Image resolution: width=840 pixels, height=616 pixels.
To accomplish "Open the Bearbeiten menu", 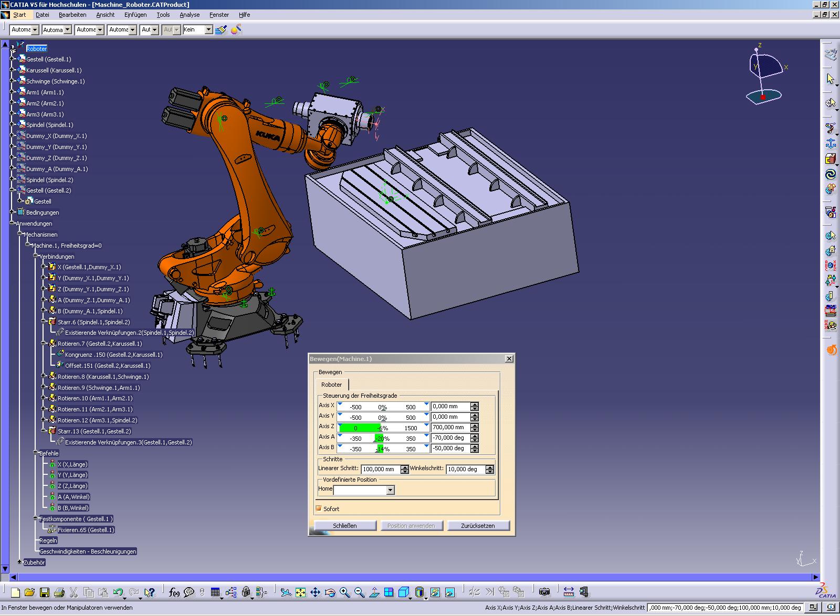I will [x=72, y=15].
